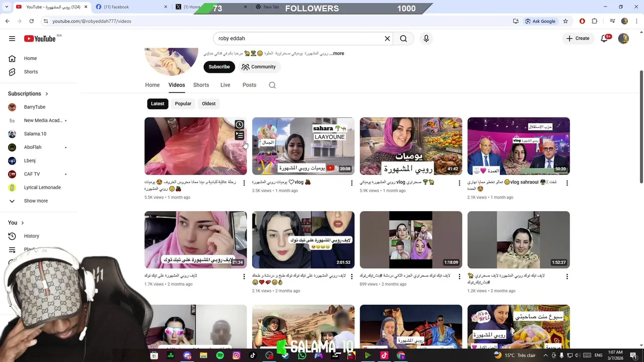Switch to the channel Shorts tab
The width and height of the screenshot is (644, 362).
point(201,85)
